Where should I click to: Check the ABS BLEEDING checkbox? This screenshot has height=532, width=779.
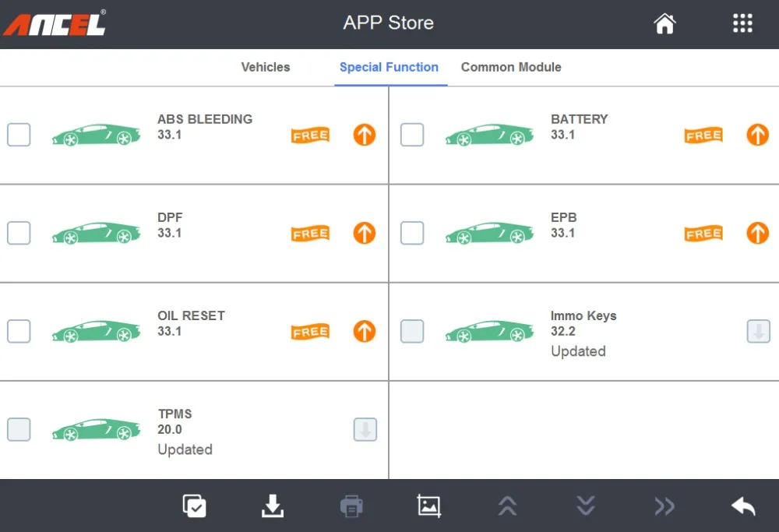point(19,135)
